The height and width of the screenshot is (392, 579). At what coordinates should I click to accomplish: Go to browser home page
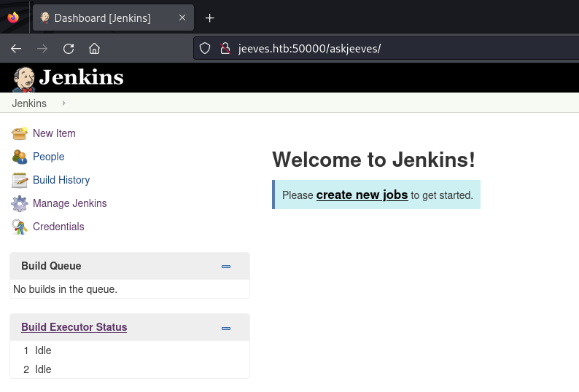pos(94,48)
